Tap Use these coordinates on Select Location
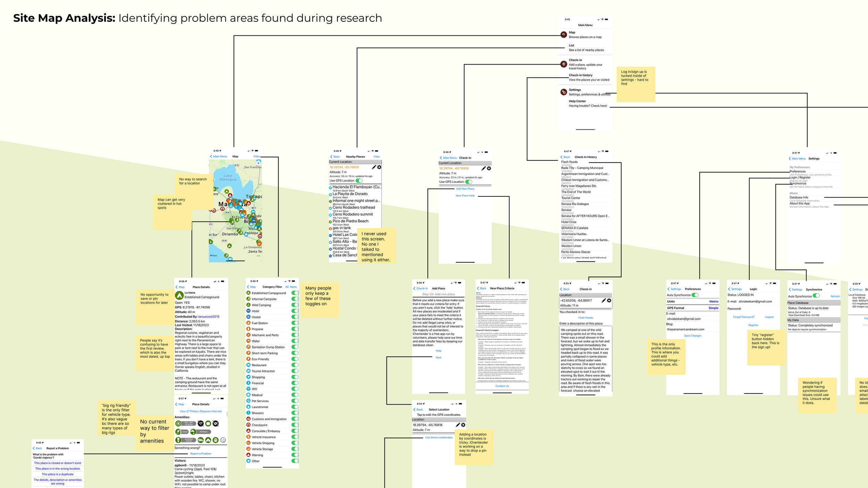The image size is (868, 488). pyautogui.click(x=439, y=437)
